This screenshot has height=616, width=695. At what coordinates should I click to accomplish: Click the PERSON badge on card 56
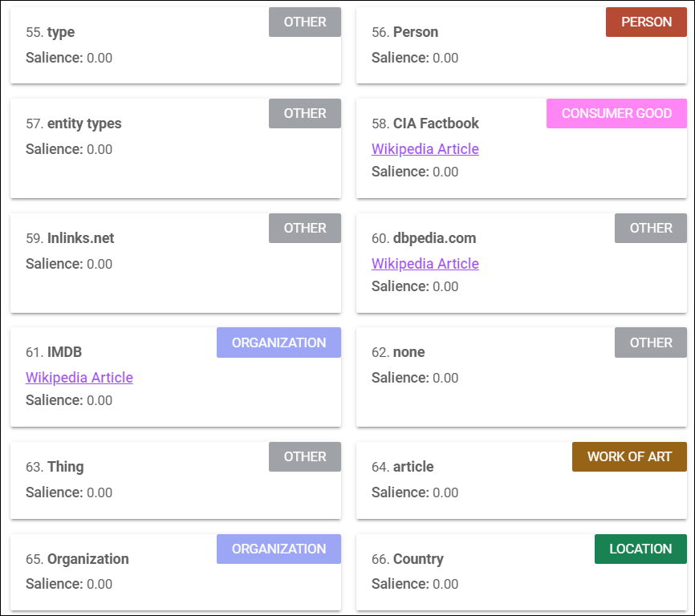click(646, 22)
